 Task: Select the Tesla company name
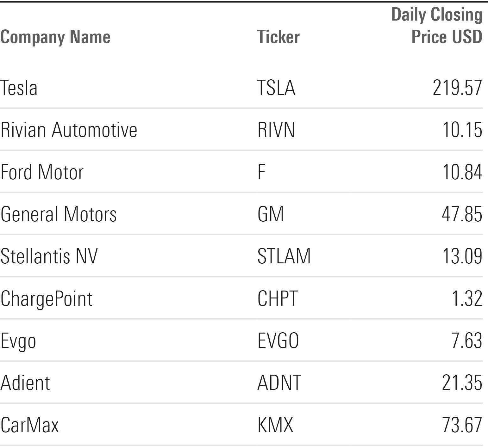(19, 88)
